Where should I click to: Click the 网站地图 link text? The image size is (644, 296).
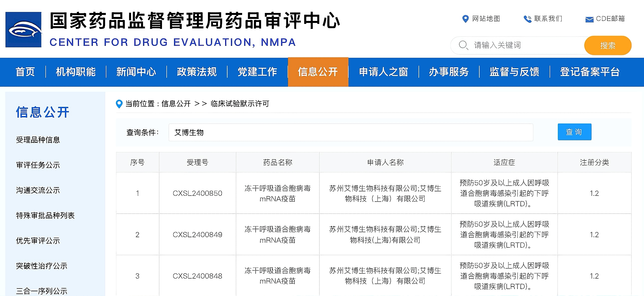pyautogui.click(x=486, y=19)
